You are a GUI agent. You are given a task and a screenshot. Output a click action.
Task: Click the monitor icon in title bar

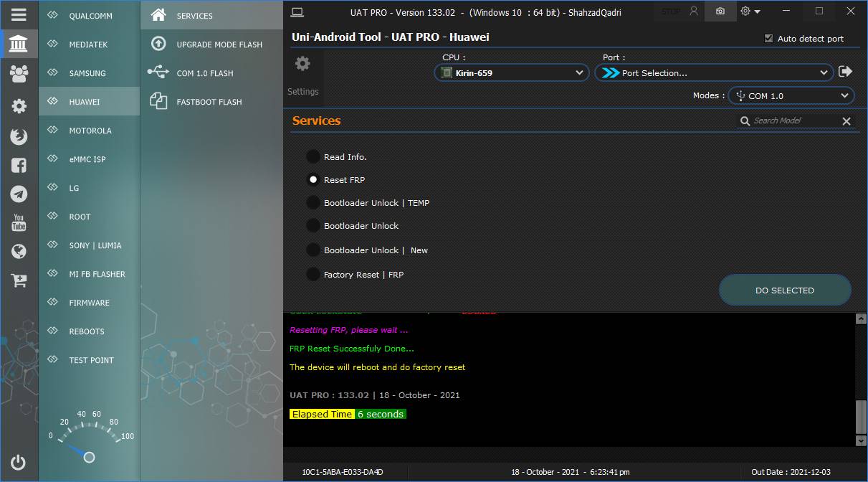coord(297,11)
